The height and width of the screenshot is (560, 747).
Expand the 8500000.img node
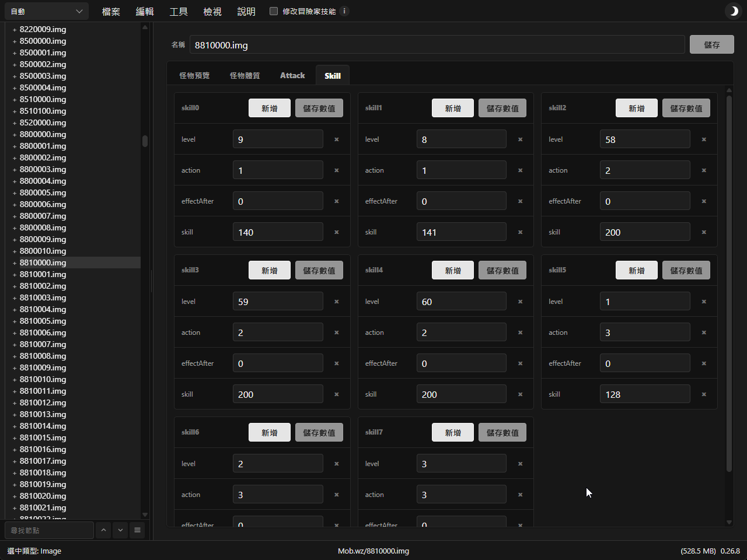(15, 41)
